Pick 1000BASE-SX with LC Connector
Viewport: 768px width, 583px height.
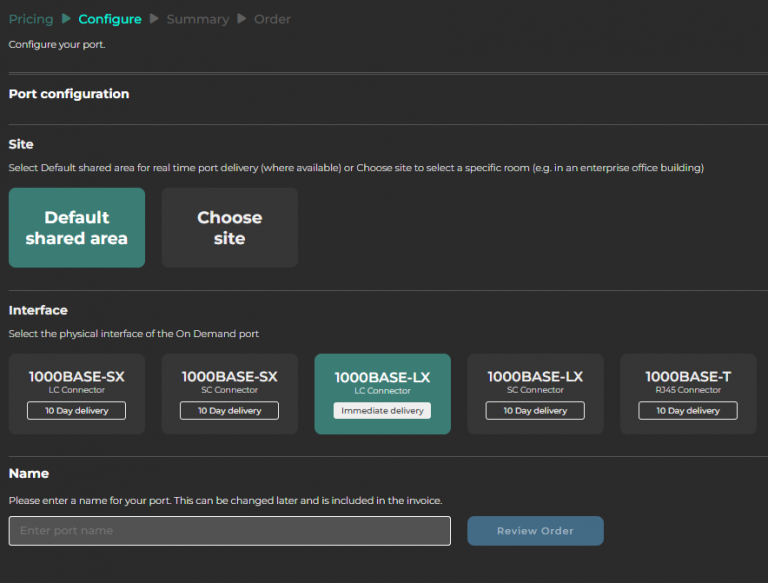click(77, 394)
